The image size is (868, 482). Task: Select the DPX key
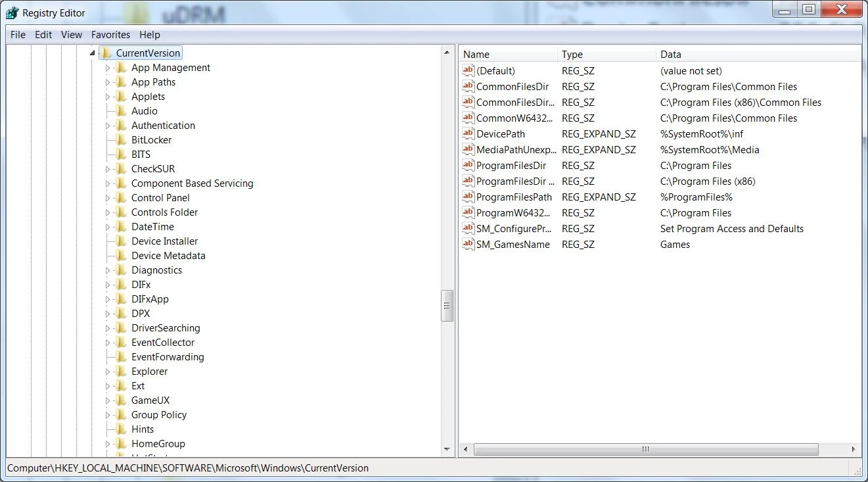(141, 314)
